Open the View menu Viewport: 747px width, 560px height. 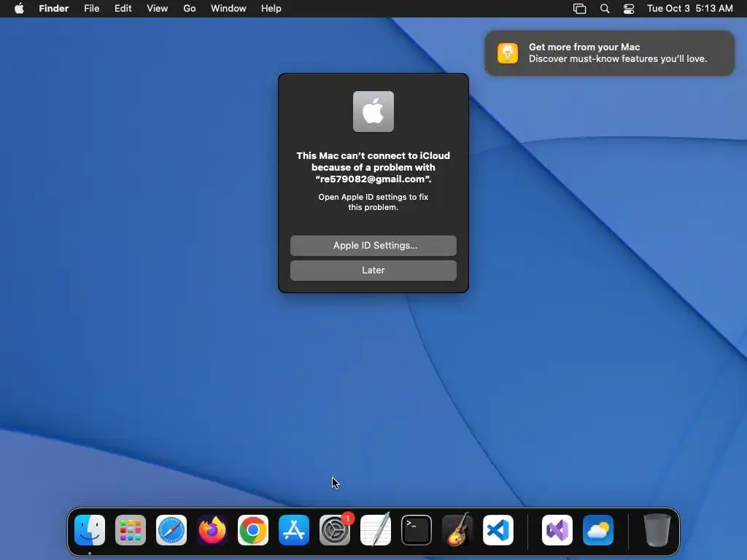pos(158,9)
